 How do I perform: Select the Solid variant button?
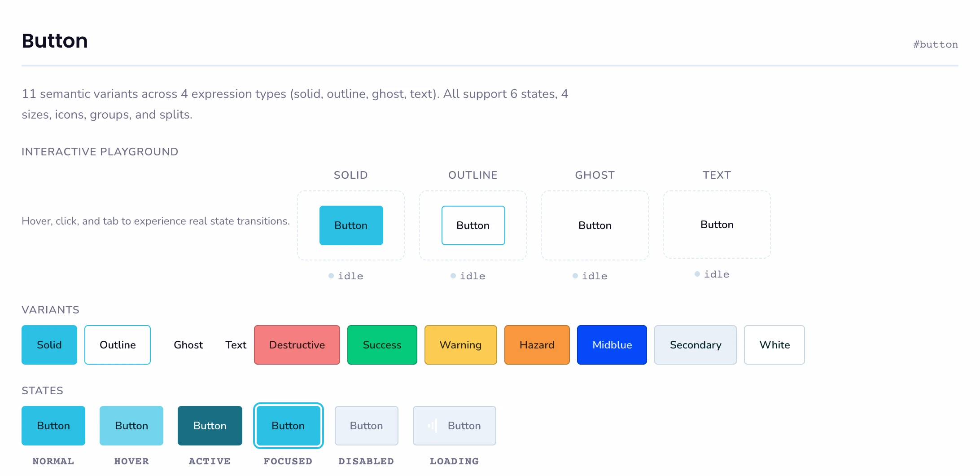(49, 345)
